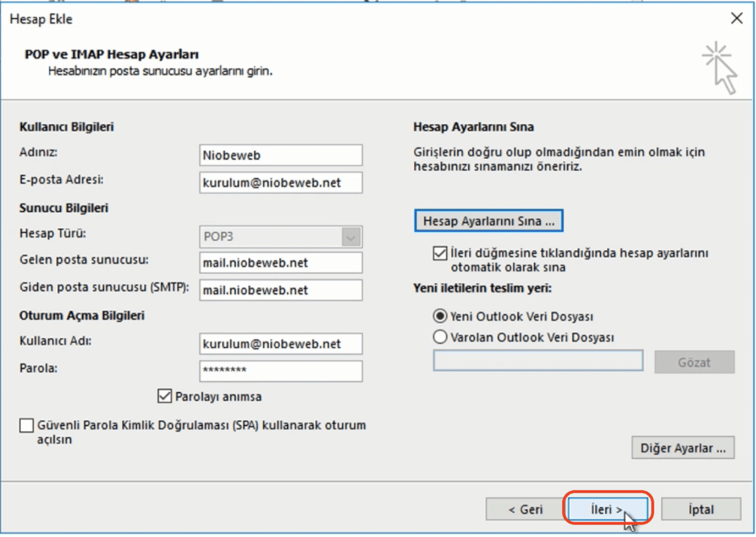
Task: Click the Gelen posta sunucusu field
Action: point(280,262)
